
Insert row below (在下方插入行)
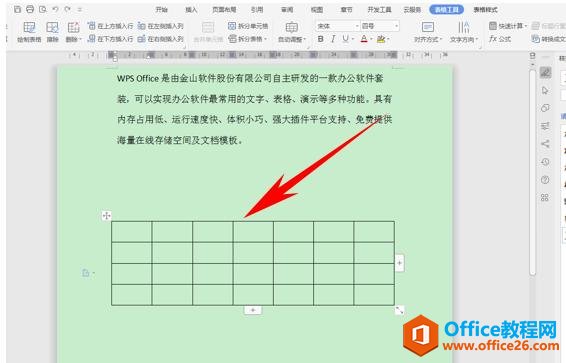[x=110, y=39]
